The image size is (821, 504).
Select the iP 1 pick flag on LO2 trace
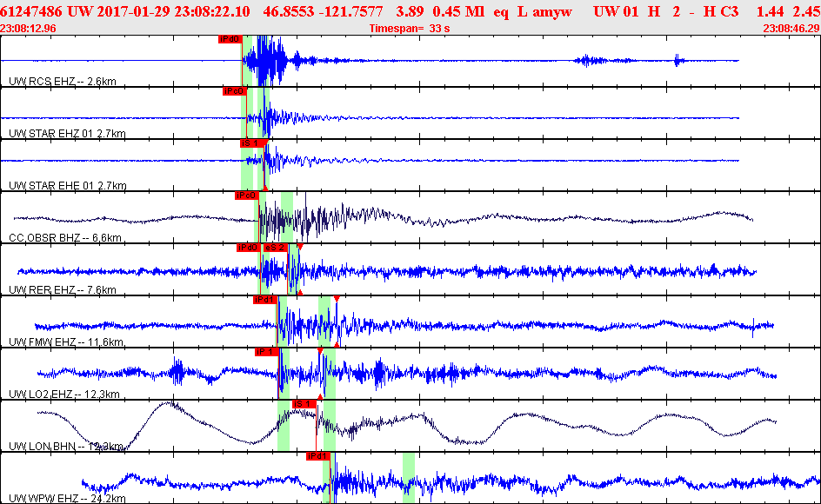point(266,352)
